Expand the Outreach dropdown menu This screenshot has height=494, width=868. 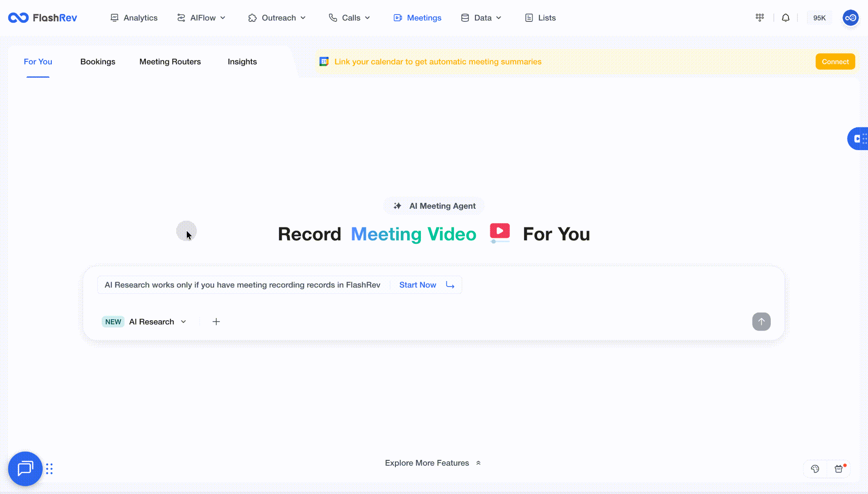click(277, 18)
